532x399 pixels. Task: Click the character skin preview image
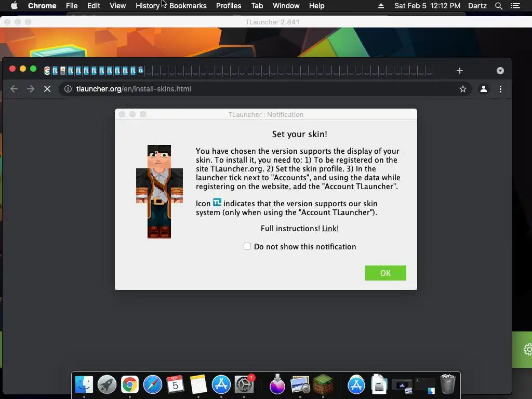(159, 192)
